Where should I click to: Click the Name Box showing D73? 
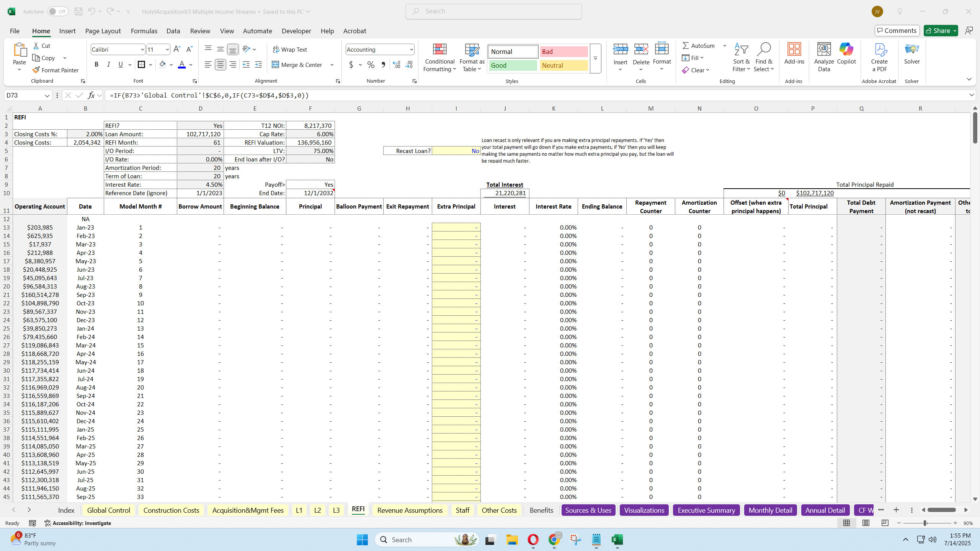24,95
